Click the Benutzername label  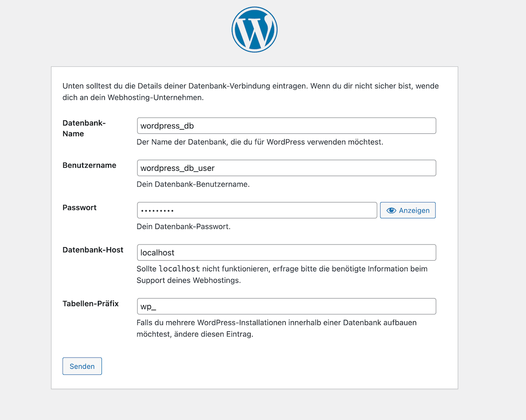(90, 165)
